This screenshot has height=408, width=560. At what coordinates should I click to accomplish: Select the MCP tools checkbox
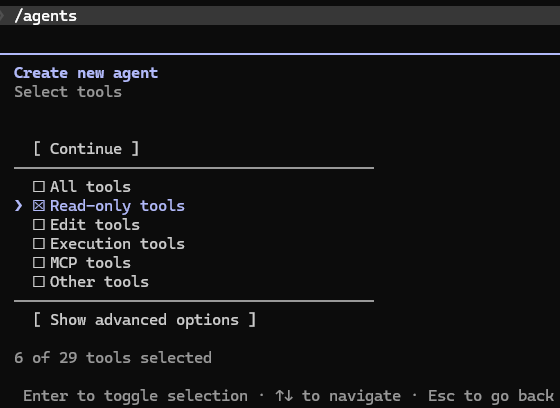tap(39, 263)
